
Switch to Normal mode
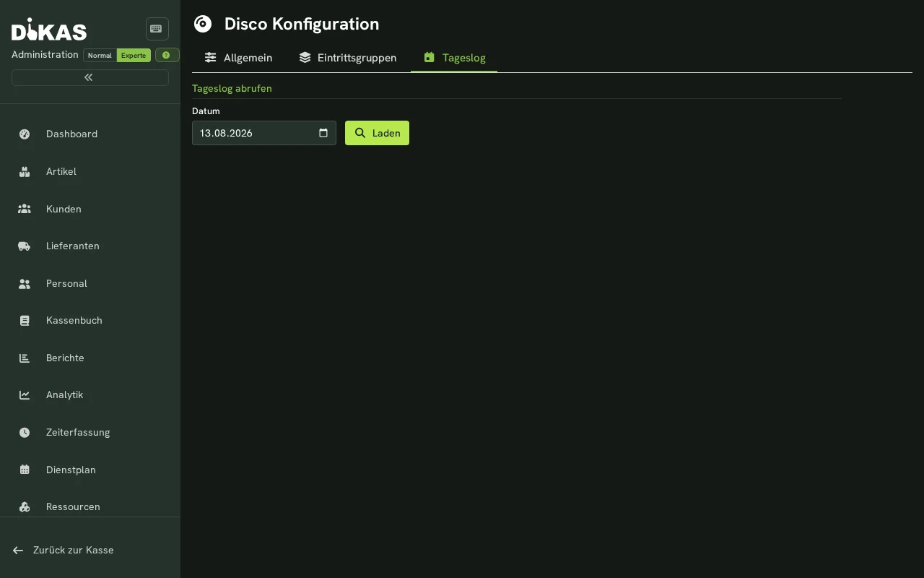pyautogui.click(x=100, y=56)
